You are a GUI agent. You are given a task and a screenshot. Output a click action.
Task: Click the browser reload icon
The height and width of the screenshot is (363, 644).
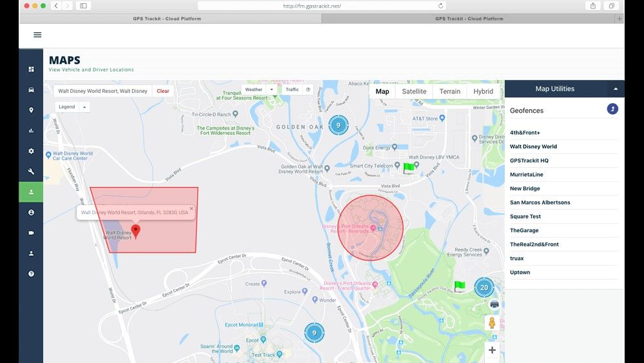pyautogui.click(x=441, y=6)
